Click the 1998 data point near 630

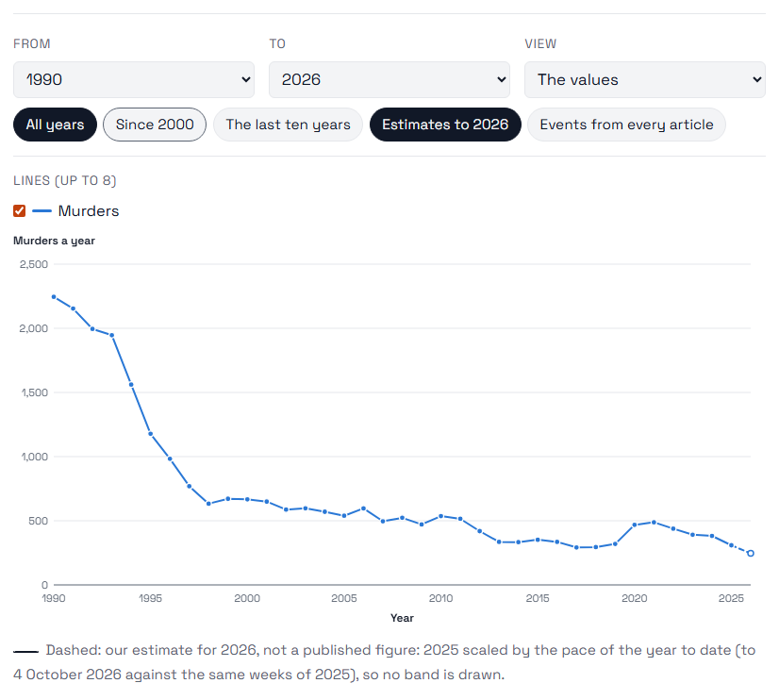[x=208, y=504]
